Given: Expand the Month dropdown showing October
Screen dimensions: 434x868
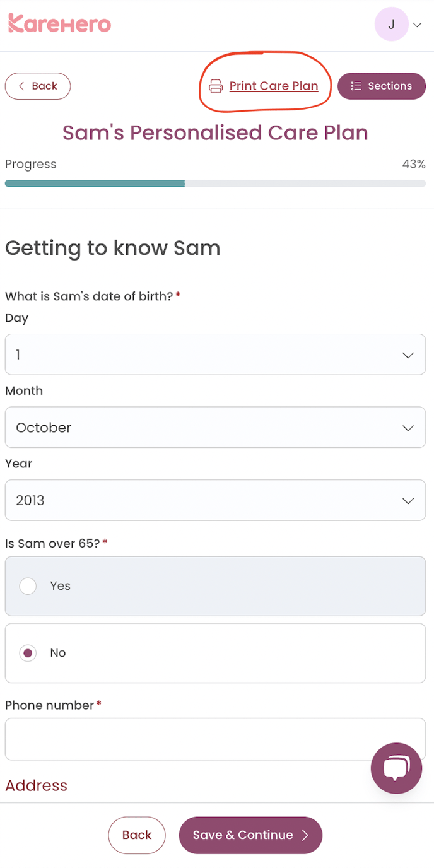Looking at the screenshot, I should [215, 428].
